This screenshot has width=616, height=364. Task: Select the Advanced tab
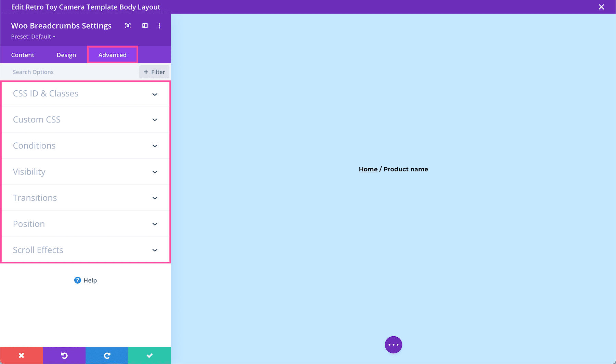pyautogui.click(x=112, y=55)
